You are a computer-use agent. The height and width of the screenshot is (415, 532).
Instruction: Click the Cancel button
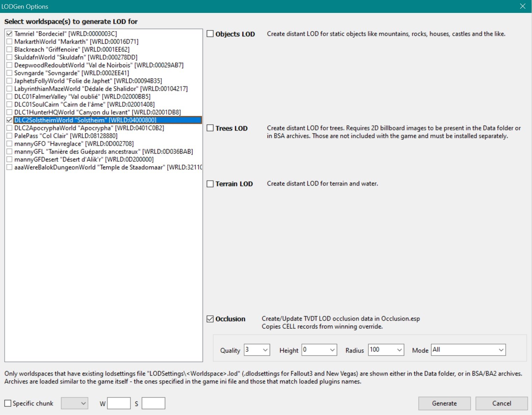point(502,403)
